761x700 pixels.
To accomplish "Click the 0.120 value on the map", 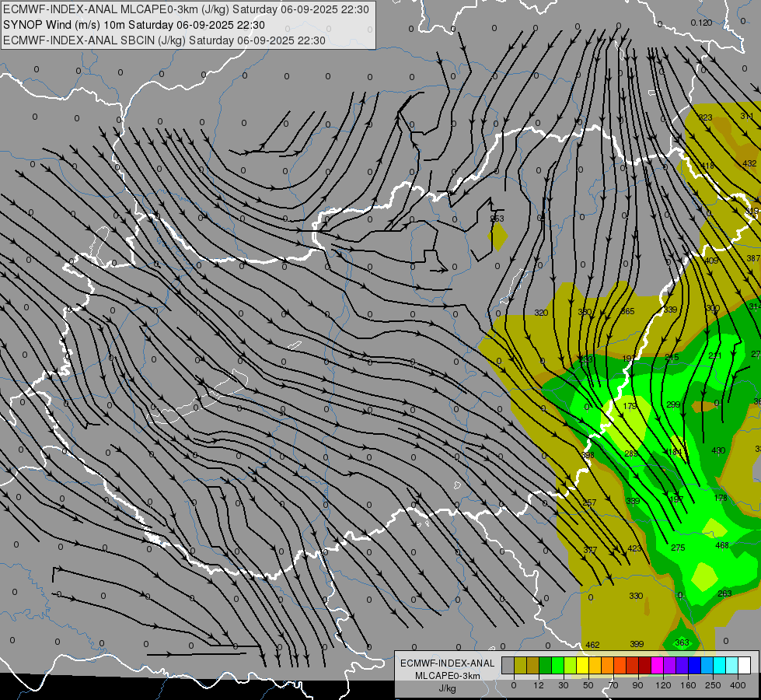I will click(x=701, y=23).
